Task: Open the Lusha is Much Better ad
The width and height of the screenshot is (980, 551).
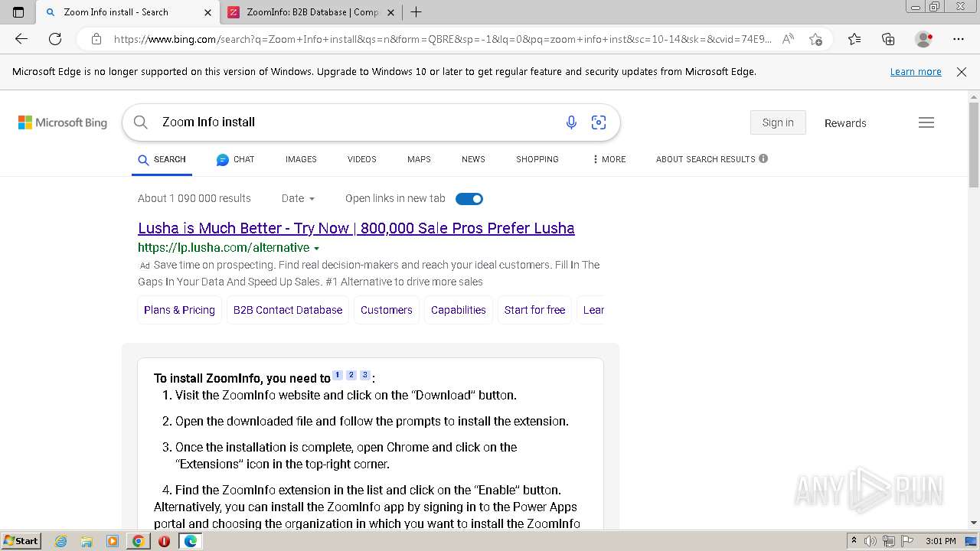Action: click(356, 228)
